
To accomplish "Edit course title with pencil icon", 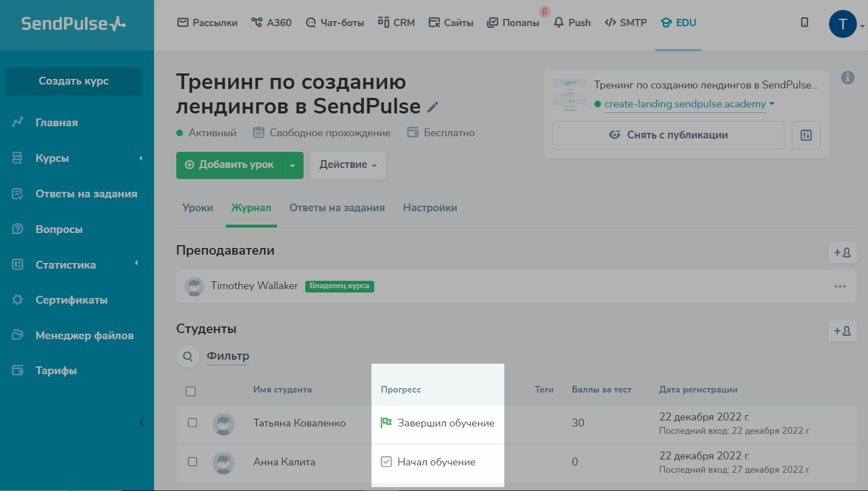I will (x=433, y=107).
